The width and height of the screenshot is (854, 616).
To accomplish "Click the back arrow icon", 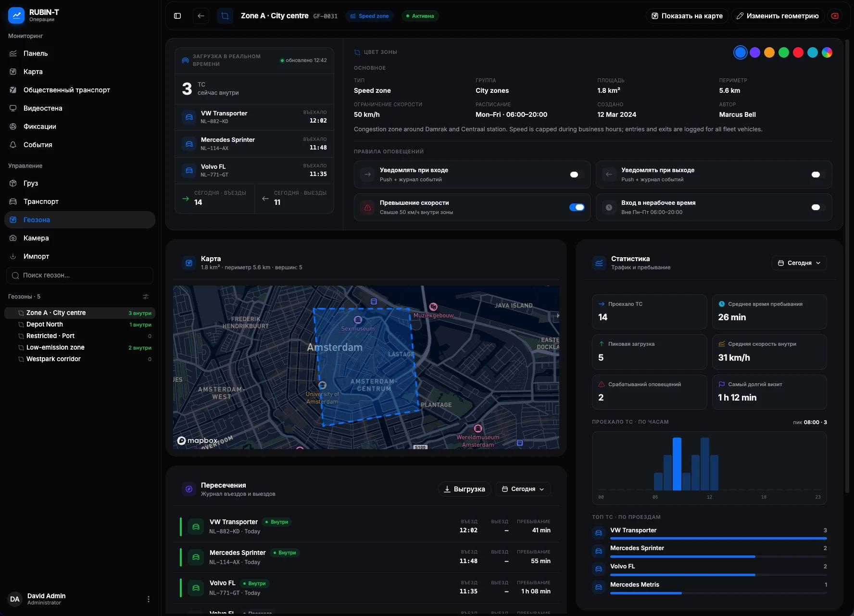I will 201,16.
